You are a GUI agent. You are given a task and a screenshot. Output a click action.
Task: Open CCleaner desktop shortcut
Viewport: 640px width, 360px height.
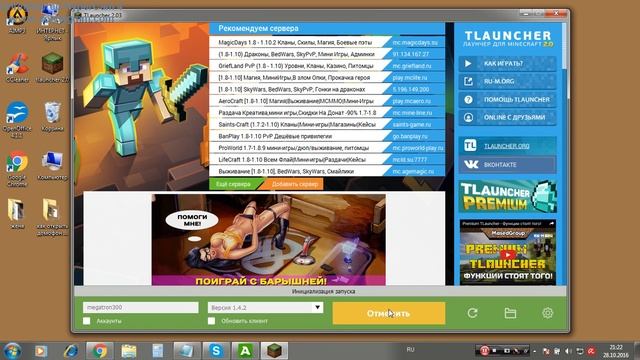click(17, 68)
